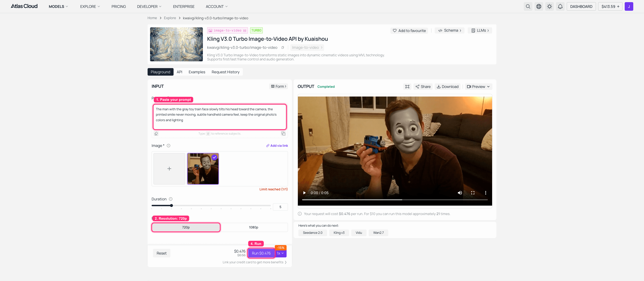Switch to the Examples tab
The width and height of the screenshot is (644, 281).
pyautogui.click(x=197, y=72)
